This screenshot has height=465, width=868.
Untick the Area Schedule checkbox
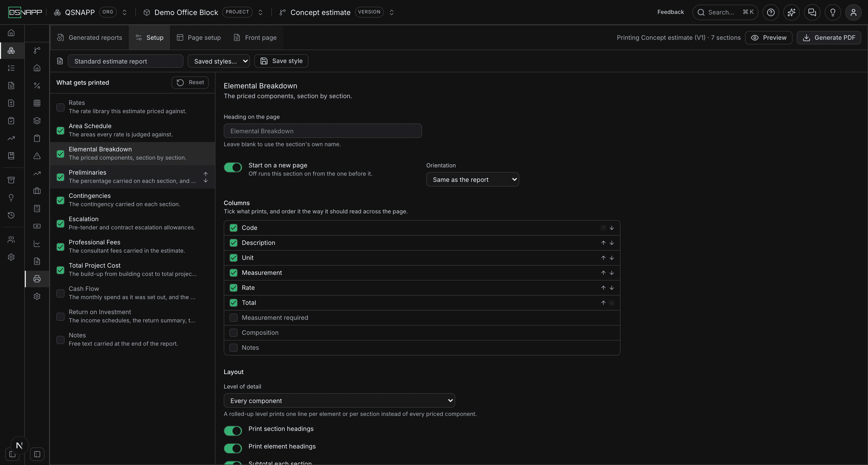point(60,130)
